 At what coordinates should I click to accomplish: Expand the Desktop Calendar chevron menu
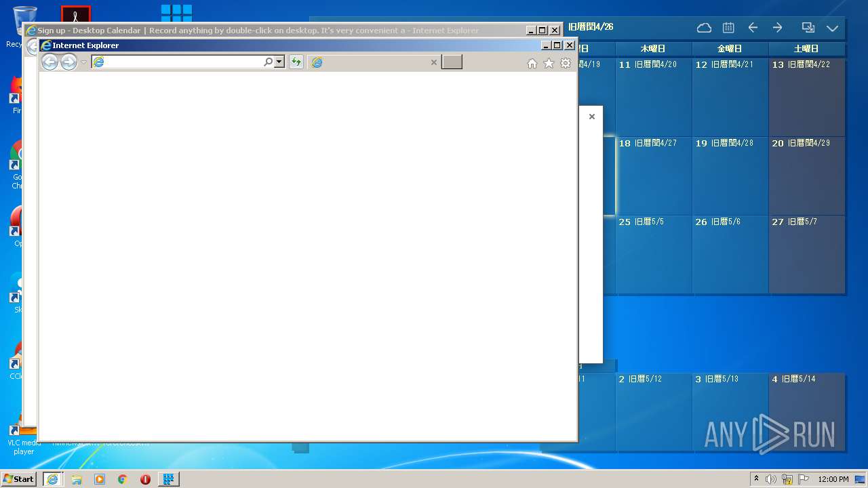click(833, 28)
